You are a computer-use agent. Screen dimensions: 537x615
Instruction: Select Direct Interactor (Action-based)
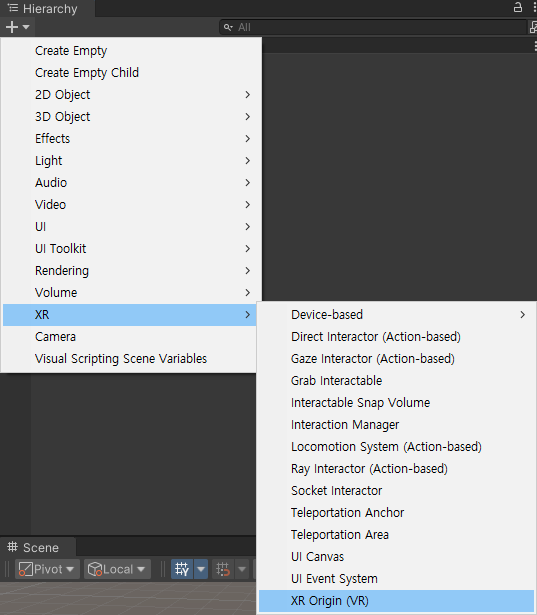397,337
